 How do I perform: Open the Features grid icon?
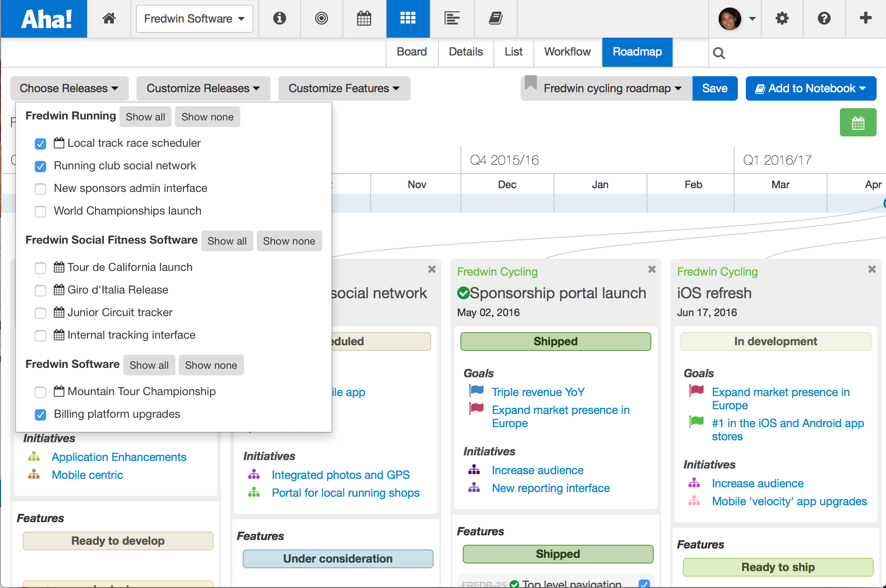[x=408, y=18]
